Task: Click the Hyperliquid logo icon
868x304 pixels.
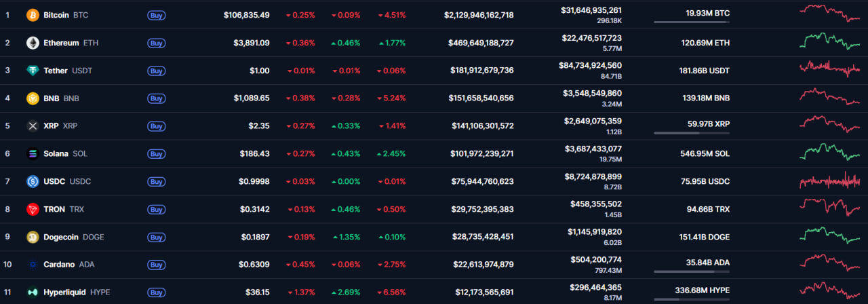Action: click(x=33, y=292)
